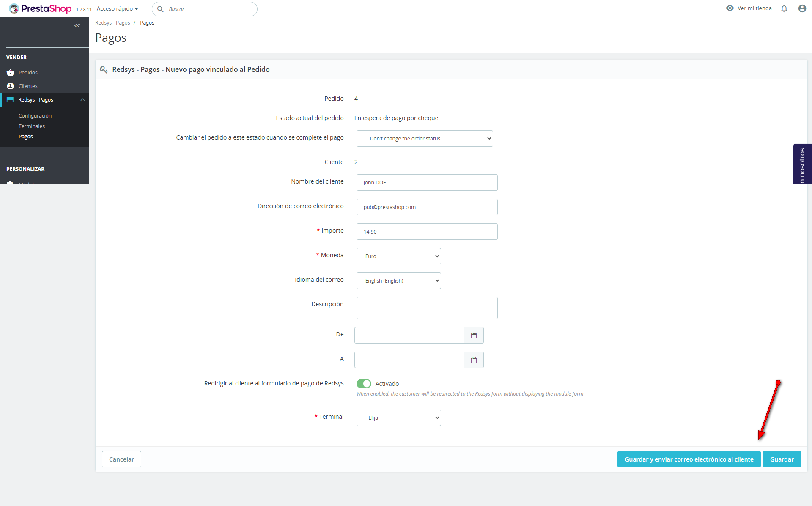Click the Pedidos basket icon
The width and height of the screenshot is (812, 506).
pyautogui.click(x=11, y=73)
